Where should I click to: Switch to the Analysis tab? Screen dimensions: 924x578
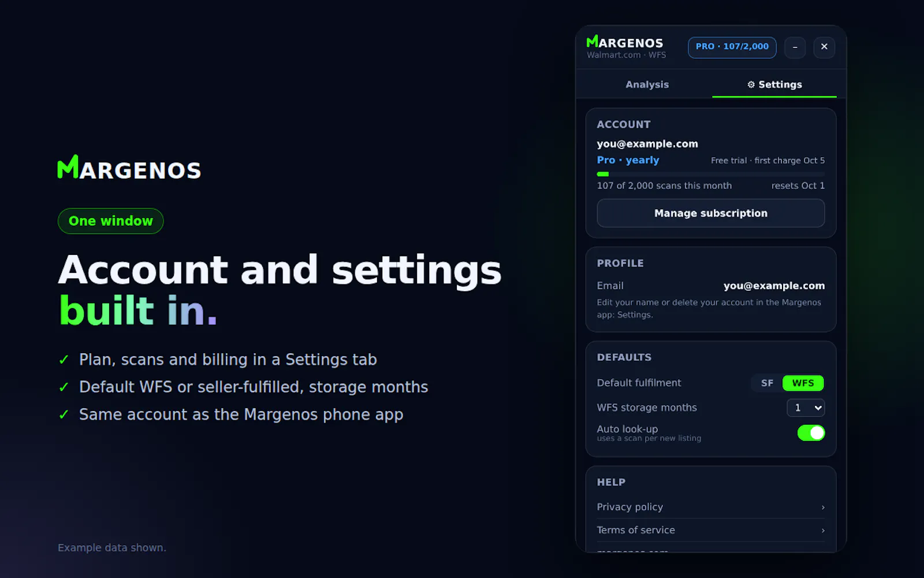tap(647, 84)
